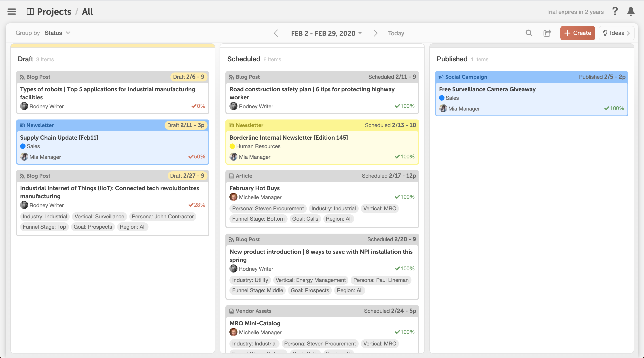644x358 pixels.
Task: Open Industrial Internet of Things blog post
Action: 110,192
